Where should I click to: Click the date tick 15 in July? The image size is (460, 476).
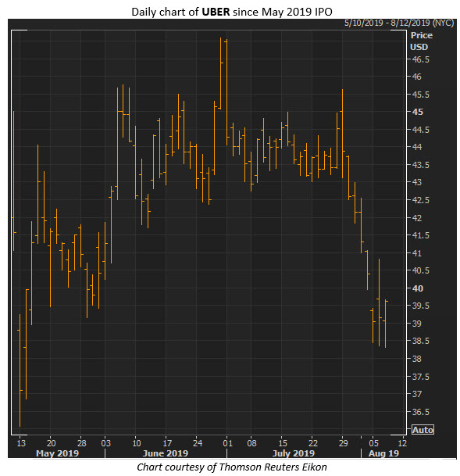click(283, 443)
